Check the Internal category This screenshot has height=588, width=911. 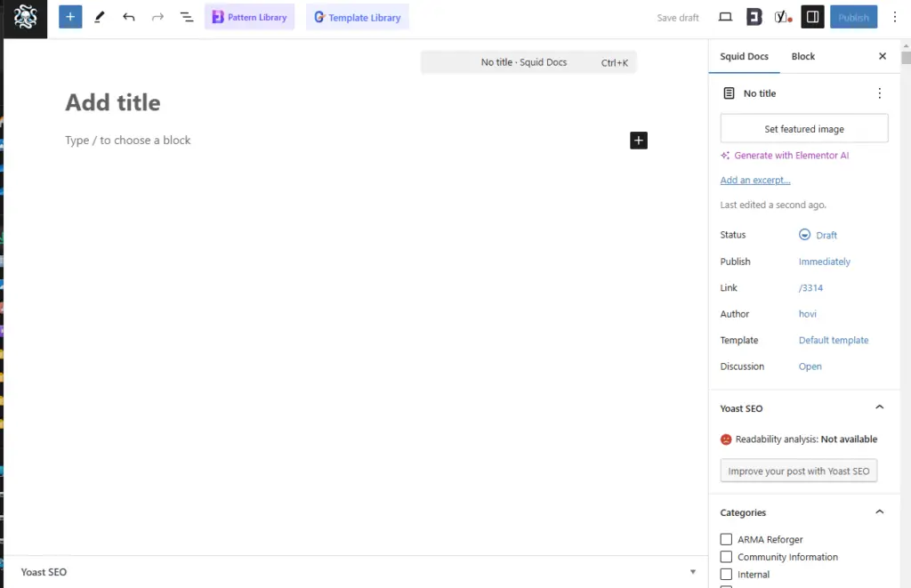click(x=726, y=574)
